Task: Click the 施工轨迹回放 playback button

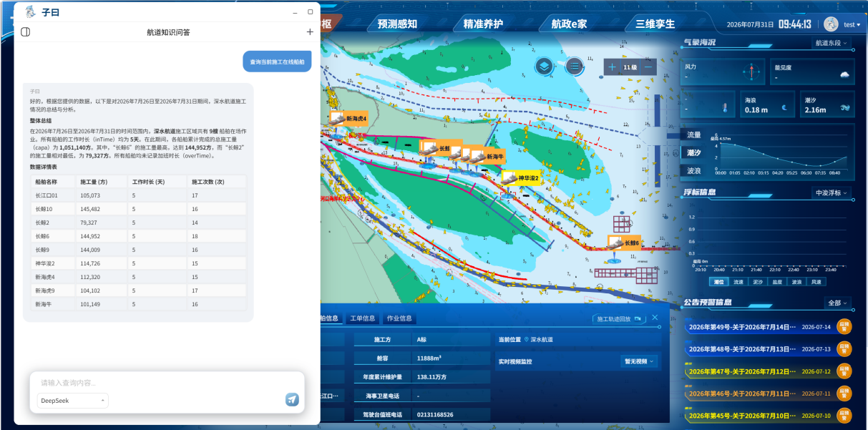Action: [618, 319]
